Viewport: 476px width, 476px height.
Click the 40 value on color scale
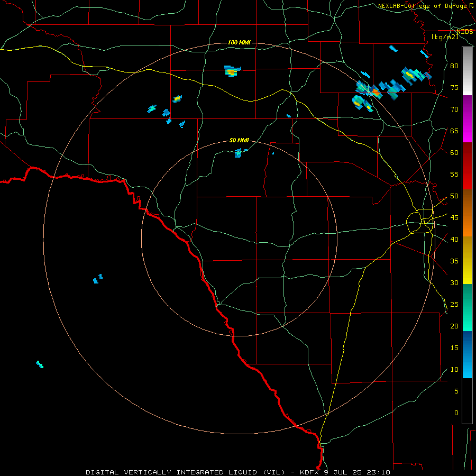(x=454, y=239)
